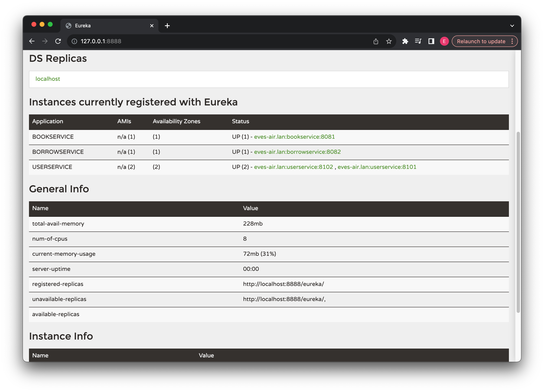Open the side panel icon
The width and height of the screenshot is (544, 392).
tap(431, 41)
